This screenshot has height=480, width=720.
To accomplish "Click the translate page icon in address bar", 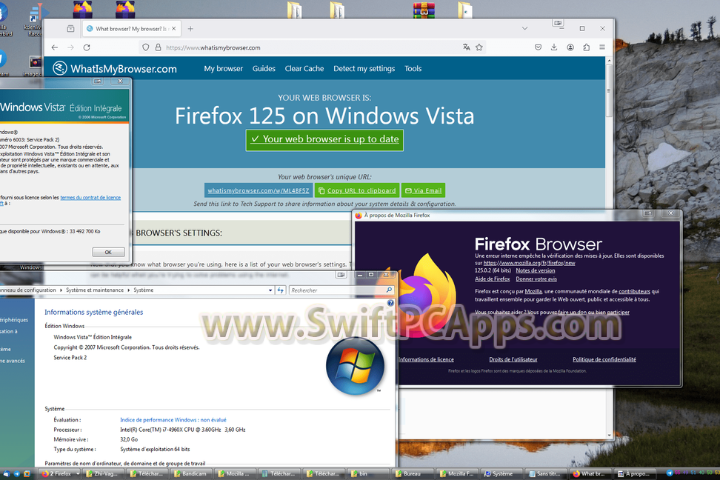I will pyautogui.click(x=466, y=47).
